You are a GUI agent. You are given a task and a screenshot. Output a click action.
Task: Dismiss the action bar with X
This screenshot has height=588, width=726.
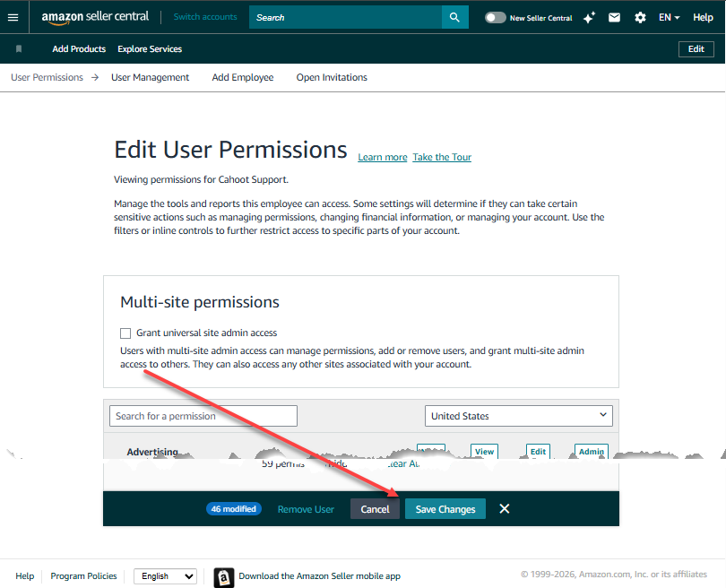(x=505, y=509)
